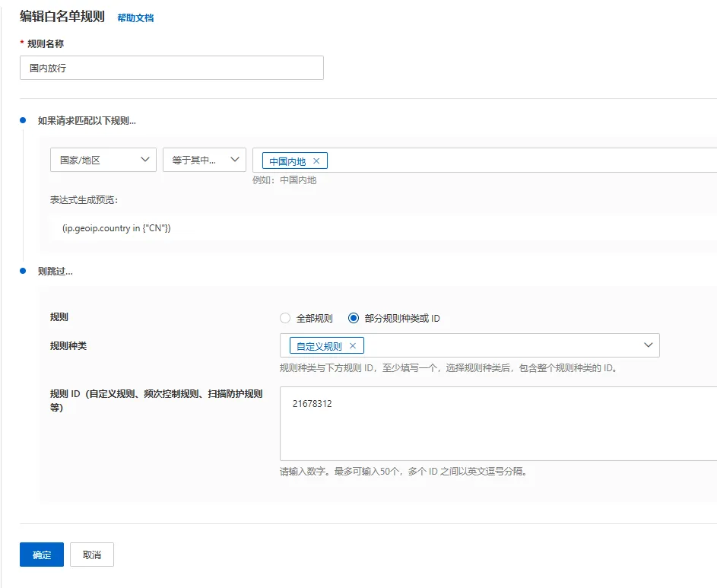Image resolution: width=717 pixels, height=588 pixels.
Task: Click the 中国内地 tag label
Action: (287, 161)
